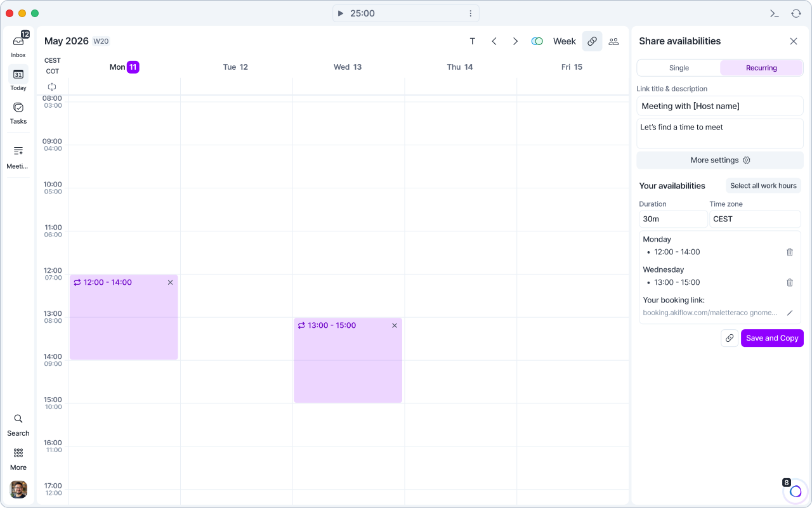This screenshot has height=508, width=812.
Task: Click the May 2026 month title
Action: [67, 41]
